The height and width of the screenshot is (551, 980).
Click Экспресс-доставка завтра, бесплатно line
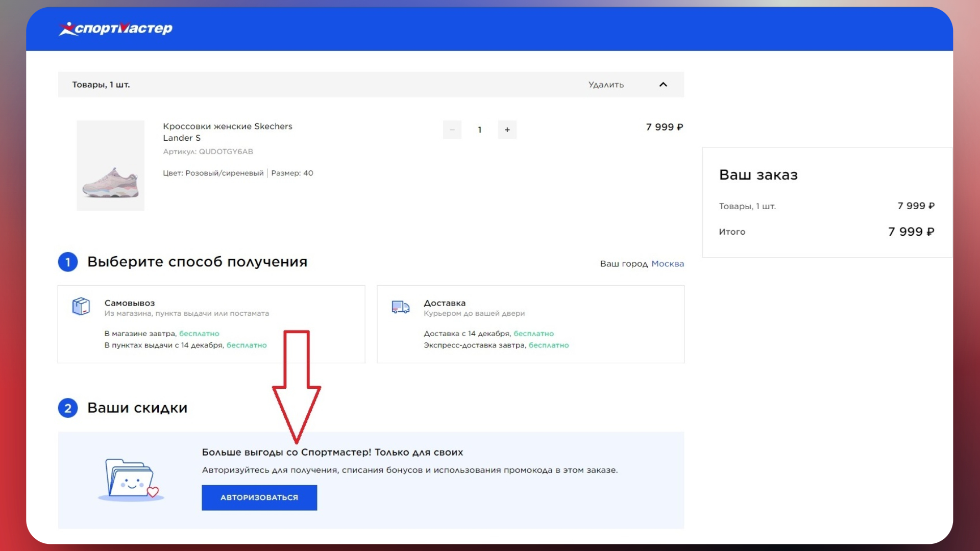[496, 345]
